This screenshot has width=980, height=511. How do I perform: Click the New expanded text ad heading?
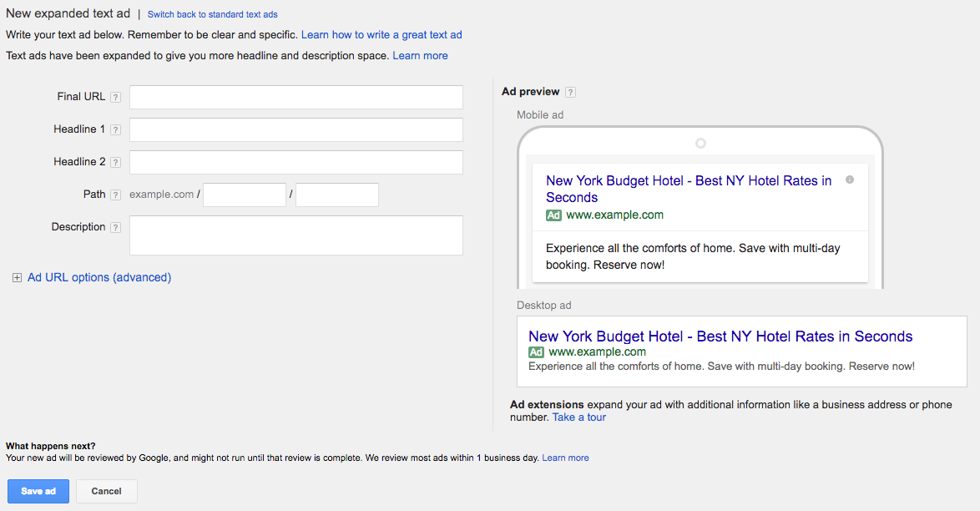coord(68,13)
